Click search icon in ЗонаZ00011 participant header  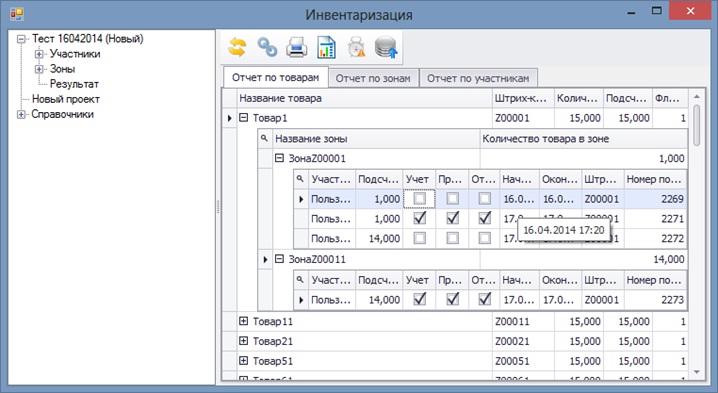300,279
